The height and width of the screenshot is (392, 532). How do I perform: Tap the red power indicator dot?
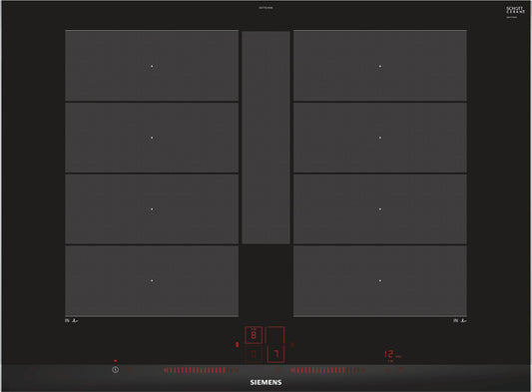[116, 361]
